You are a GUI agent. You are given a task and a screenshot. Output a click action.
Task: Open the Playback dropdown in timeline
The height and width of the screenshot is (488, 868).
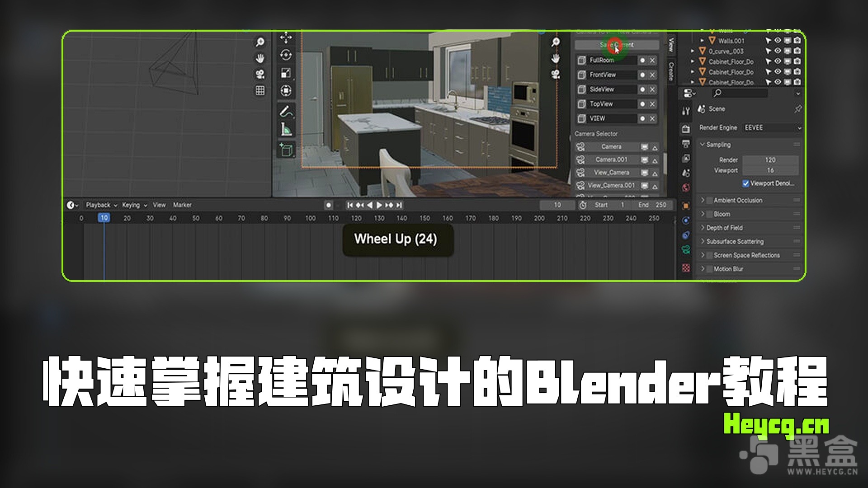(x=101, y=205)
